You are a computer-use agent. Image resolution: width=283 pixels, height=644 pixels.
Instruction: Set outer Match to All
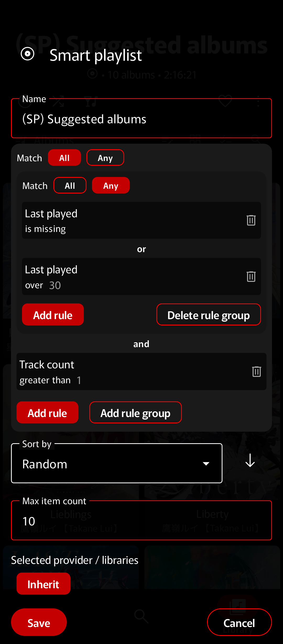64,158
